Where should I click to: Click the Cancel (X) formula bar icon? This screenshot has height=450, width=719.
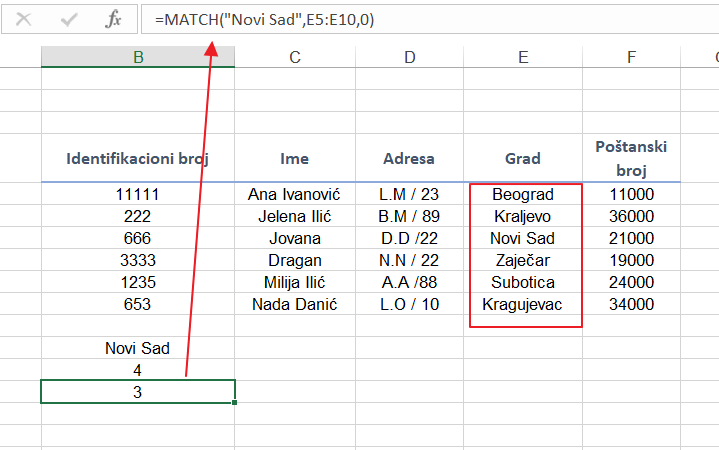[24, 19]
